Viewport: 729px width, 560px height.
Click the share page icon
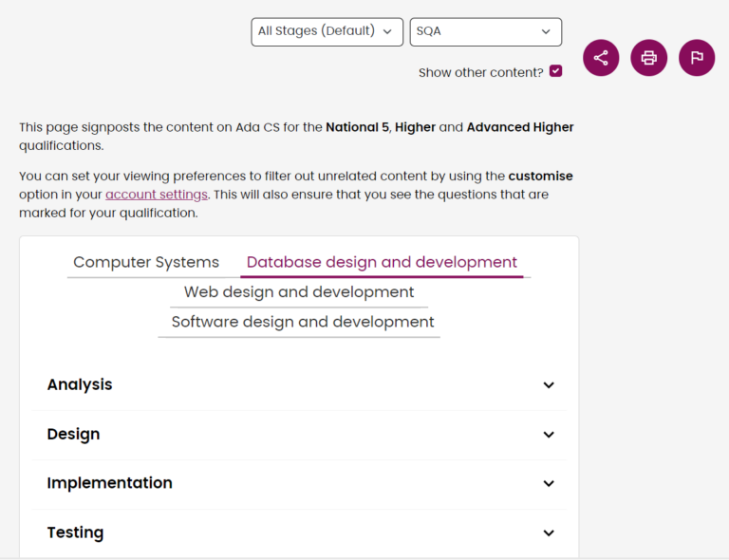(x=601, y=58)
